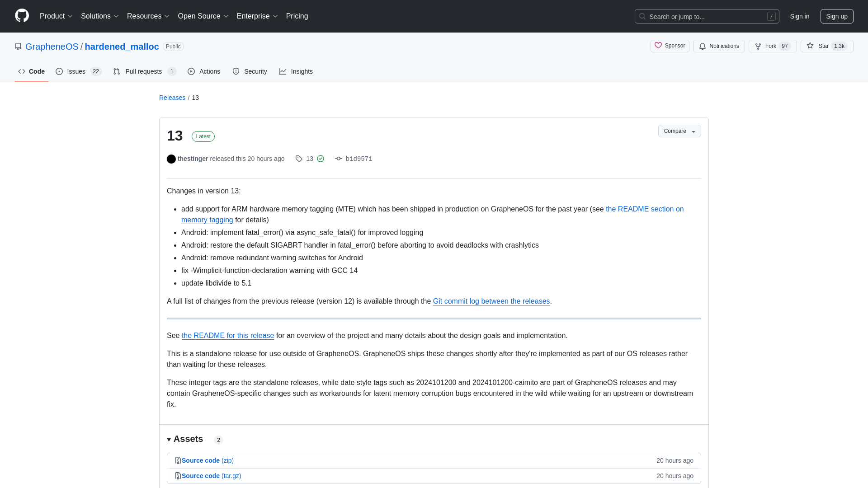Click the Latest release badge
The image size is (868, 488).
[203, 136]
